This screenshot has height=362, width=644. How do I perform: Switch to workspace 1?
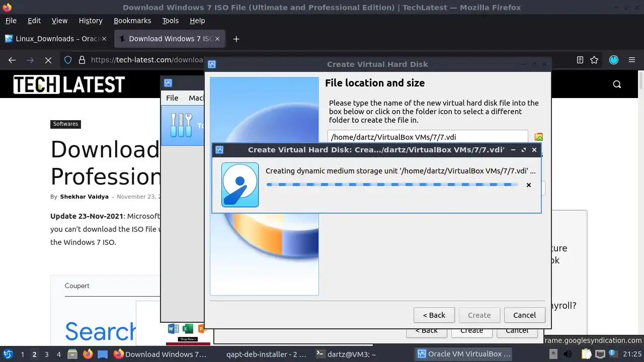point(22,354)
